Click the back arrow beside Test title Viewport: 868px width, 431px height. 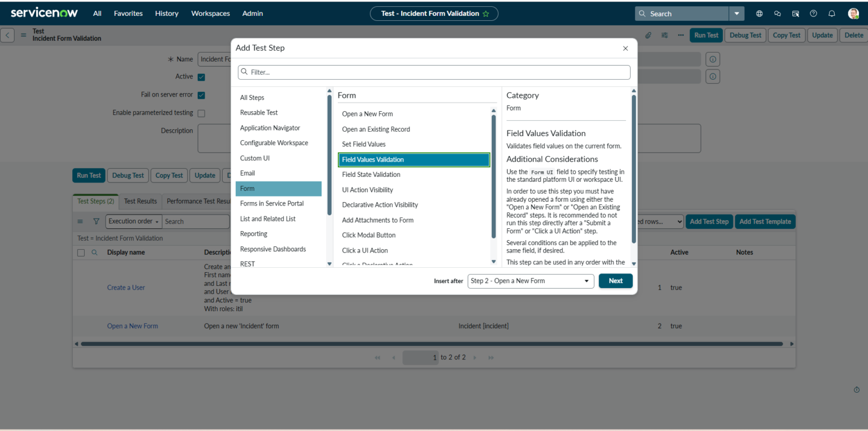[x=8, y=35]
